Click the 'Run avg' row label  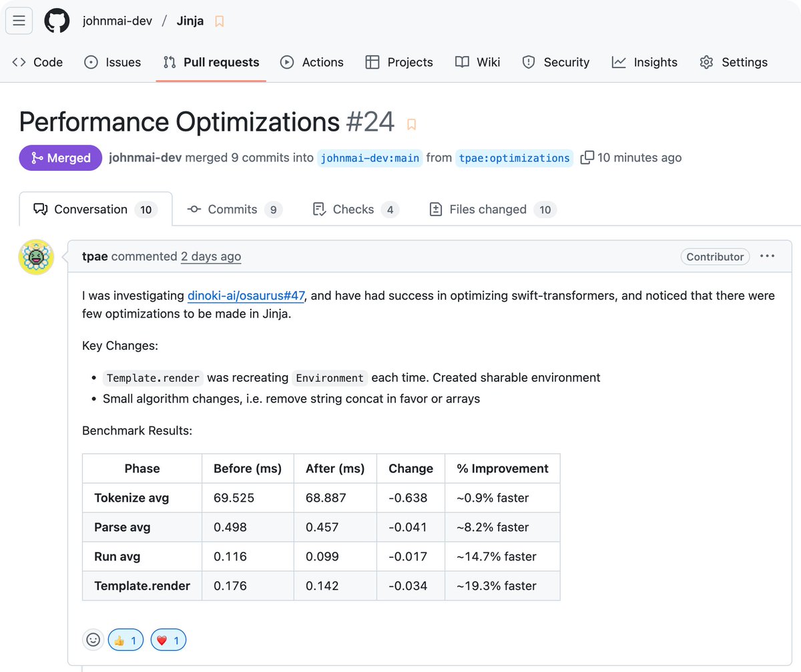(x=117, y=557)
